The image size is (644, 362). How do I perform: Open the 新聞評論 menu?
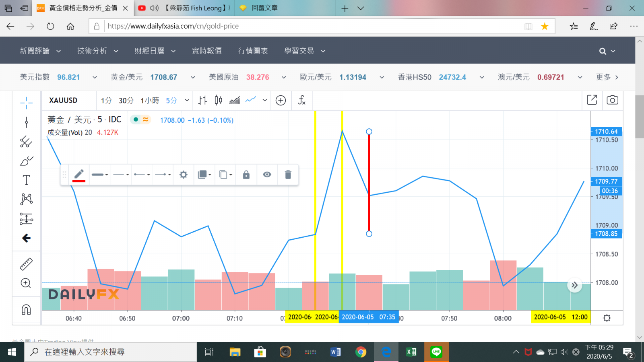click(40, 51)
